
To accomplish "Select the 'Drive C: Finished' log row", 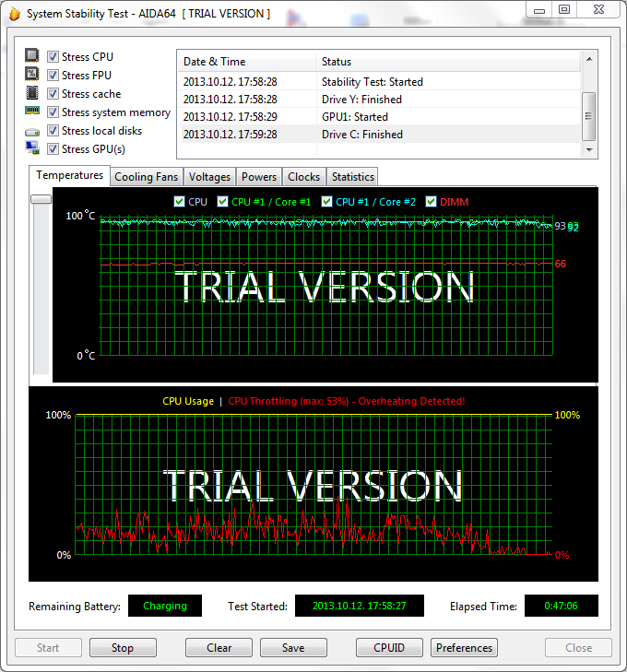I will point(379,135).
